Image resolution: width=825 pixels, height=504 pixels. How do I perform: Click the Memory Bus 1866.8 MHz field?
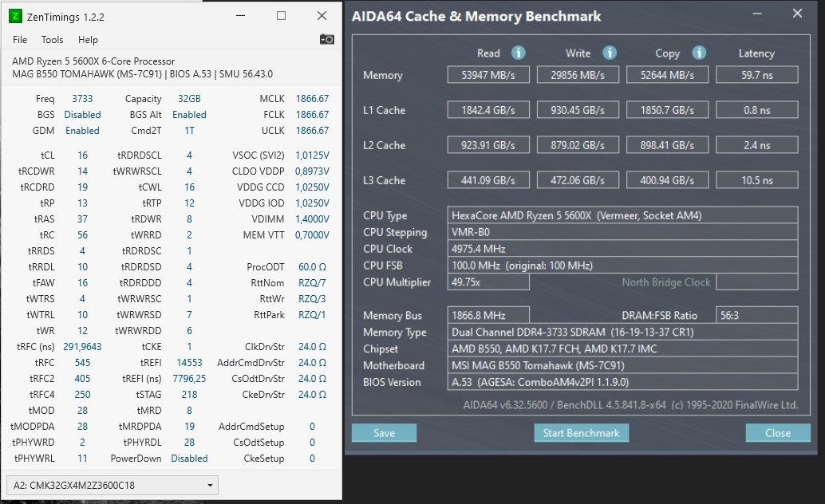pyautogui.click(x=487, y=315)
